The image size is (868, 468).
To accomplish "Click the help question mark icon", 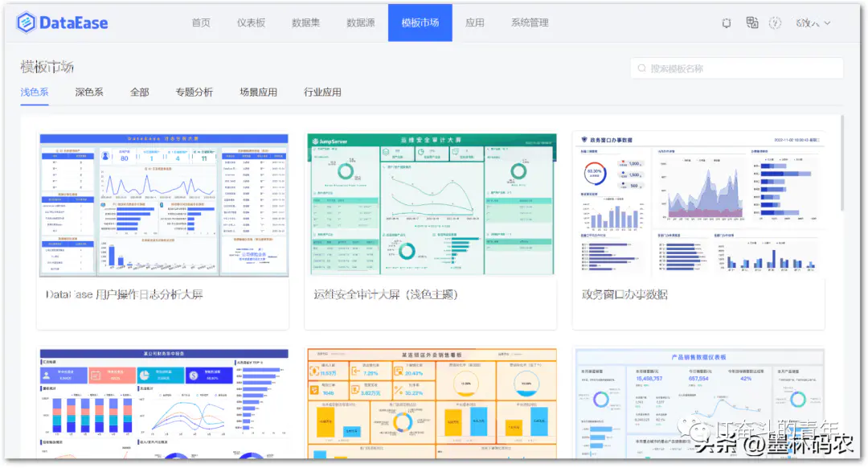I will click(x=775, y=23).
